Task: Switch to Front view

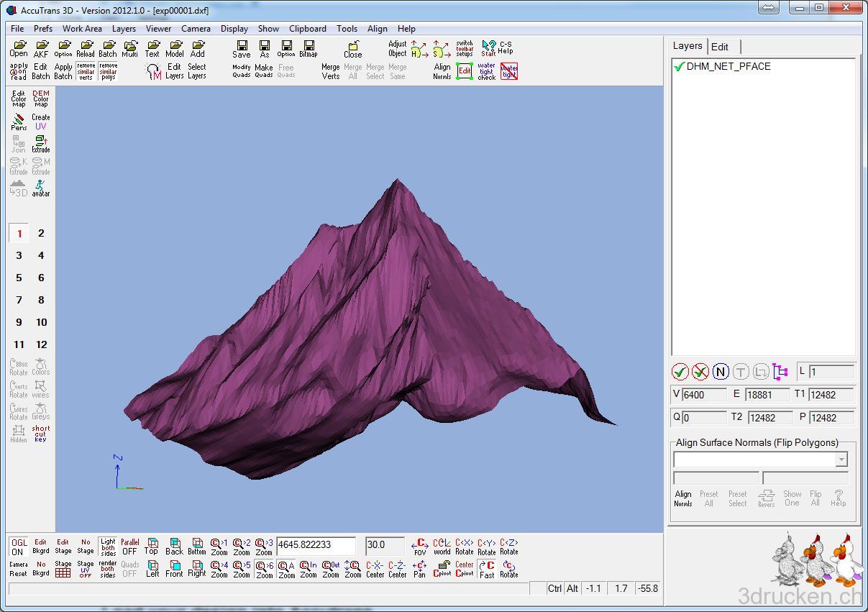Action: coord(174,569)
